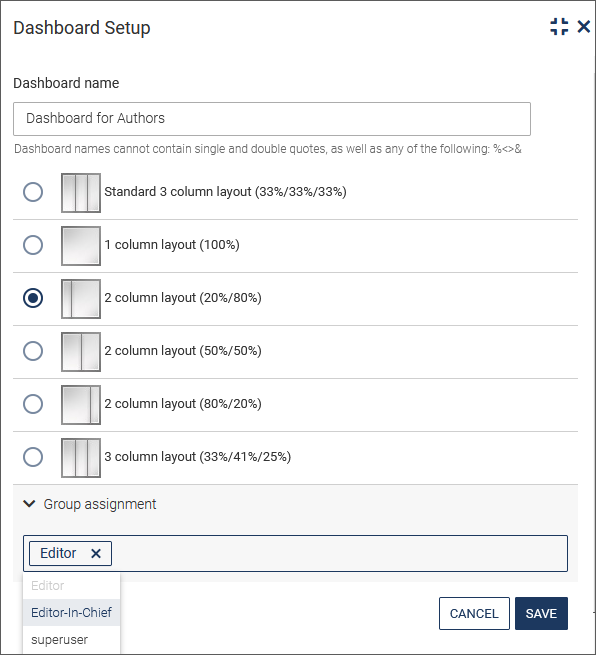Click the Dashboard name input field
The height and width of the screenshot is (655, 596).
pyautogui.click(x=272, y=119)
